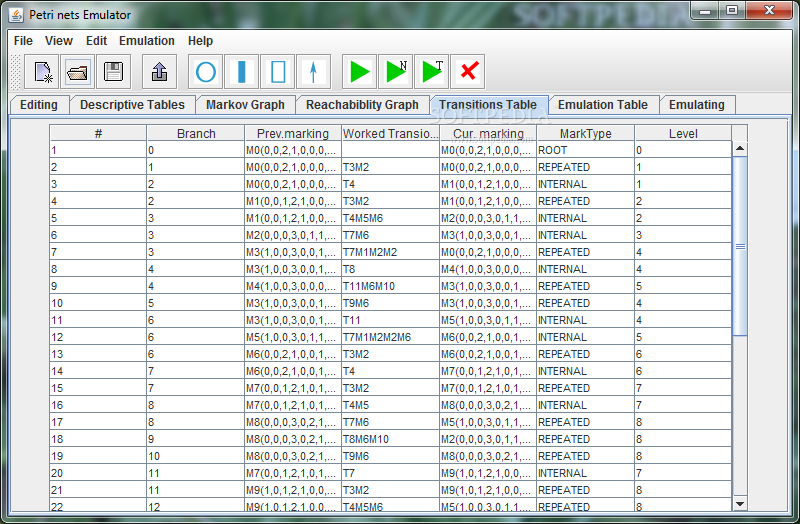Select Level 0 cell in row 1

tap(683, 150)
